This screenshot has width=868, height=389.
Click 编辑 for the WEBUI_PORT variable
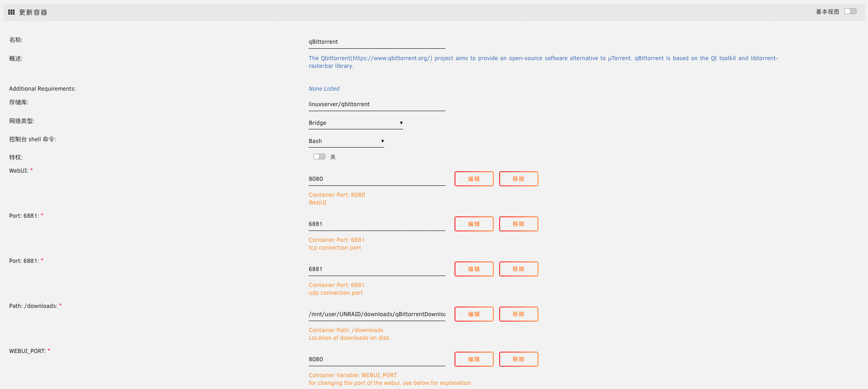tap(474, 359)
